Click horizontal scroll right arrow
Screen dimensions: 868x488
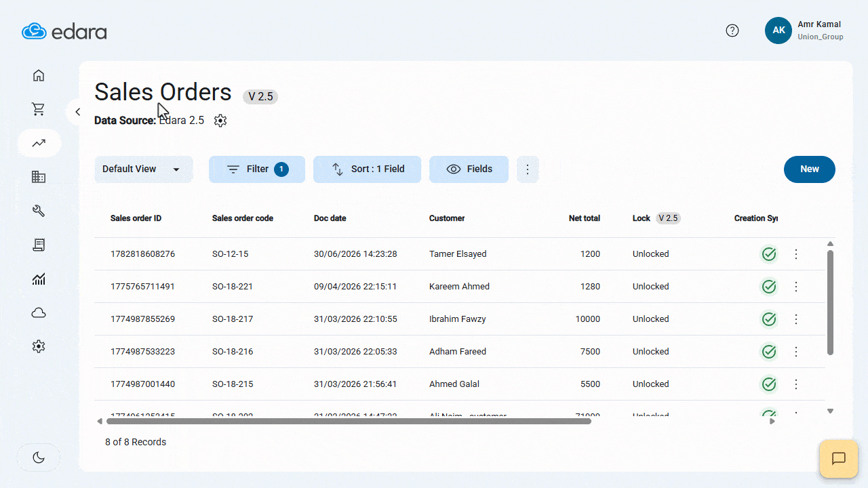(772, 421)
